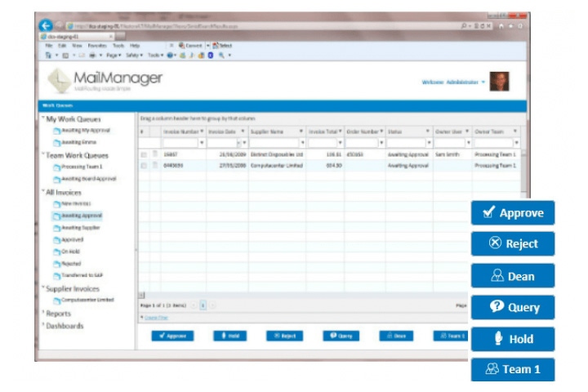Open Transferred to SAP folder
The height and width of the screenshot is (392, 588).
[82, 275]
